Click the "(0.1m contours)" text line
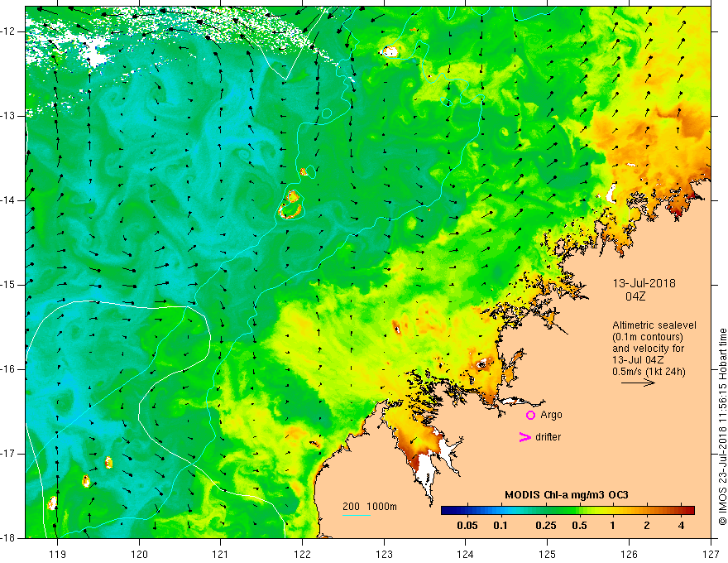 tap(648, 337)
